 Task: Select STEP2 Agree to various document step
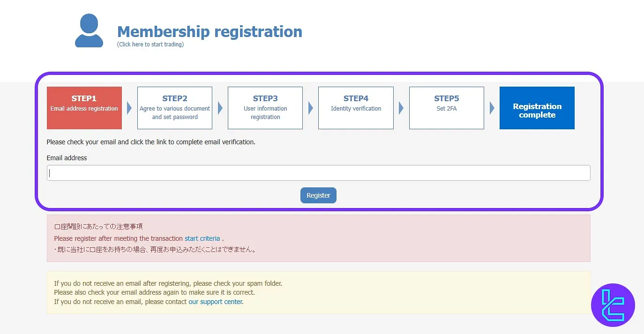click(175, 108)
